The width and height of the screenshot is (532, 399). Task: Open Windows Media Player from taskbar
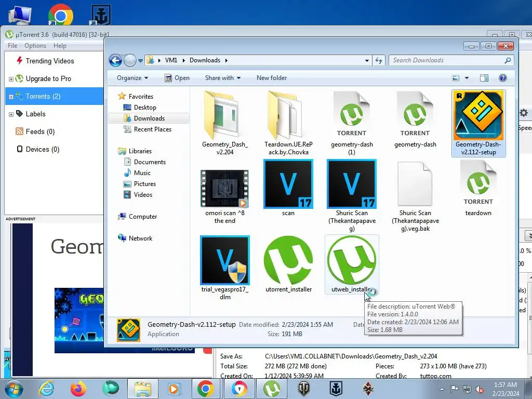tap(175, 389)
